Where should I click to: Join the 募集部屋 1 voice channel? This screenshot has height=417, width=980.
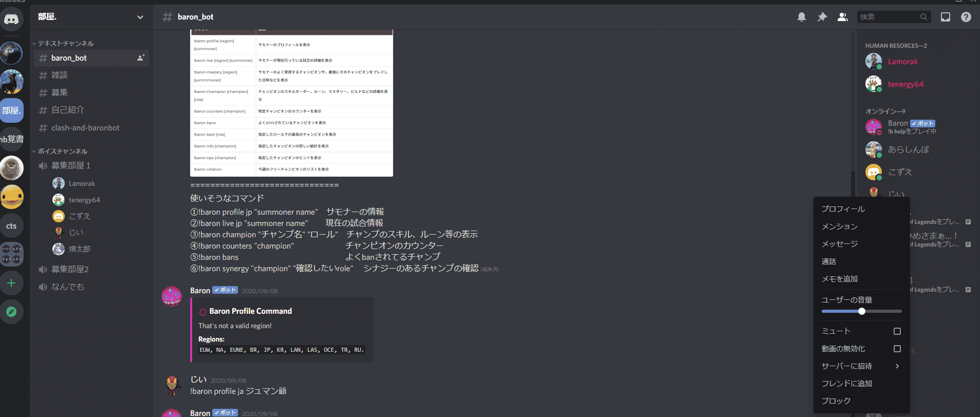pyautogui.click(x=91, y=166)
